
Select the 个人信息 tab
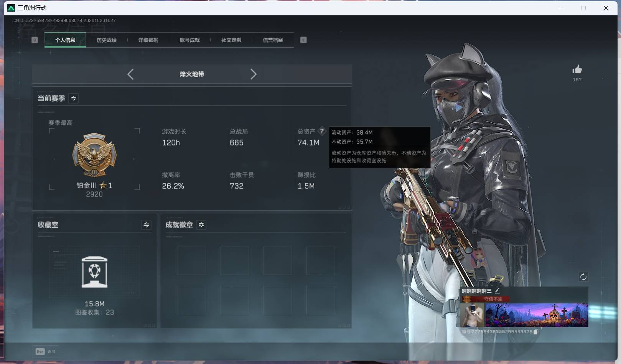click(65, 40)
